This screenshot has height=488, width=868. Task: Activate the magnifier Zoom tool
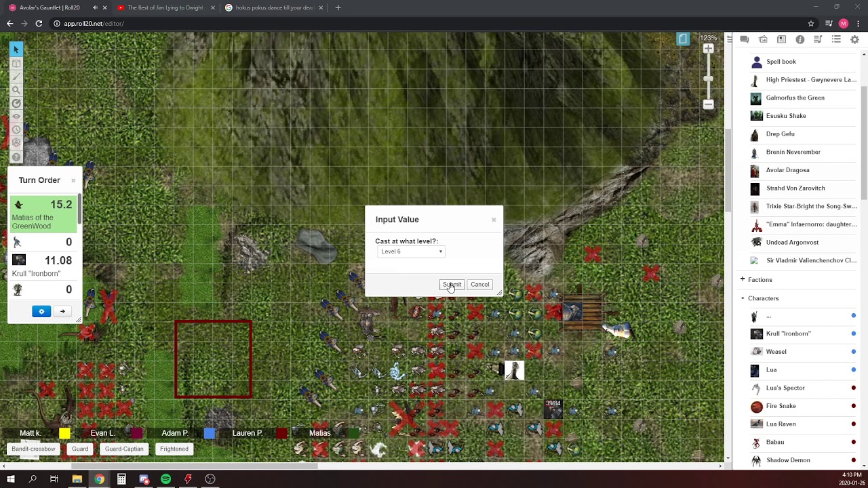tap(16, 90)
